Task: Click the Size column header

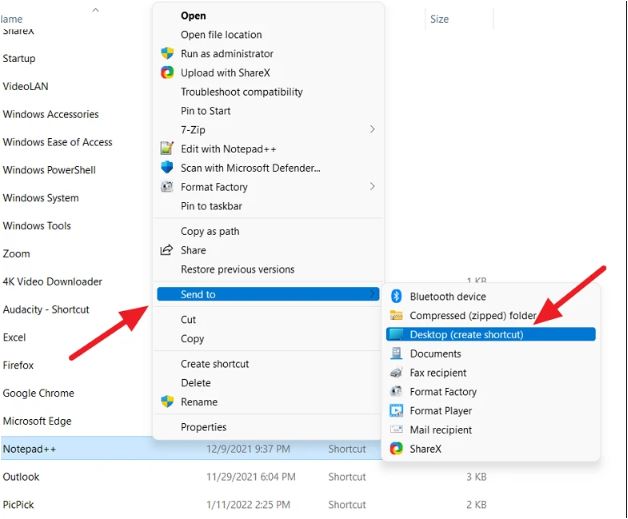Action: click(439, 19)
